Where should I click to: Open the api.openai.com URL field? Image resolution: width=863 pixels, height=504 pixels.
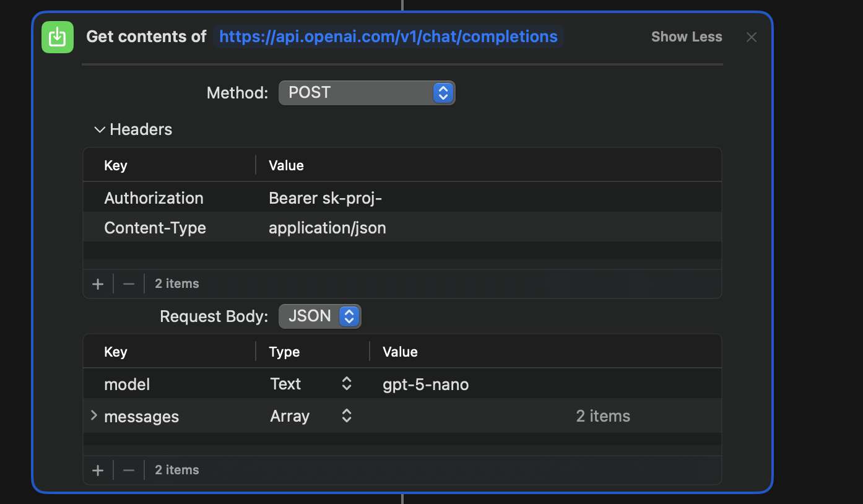tap(388, 37)
